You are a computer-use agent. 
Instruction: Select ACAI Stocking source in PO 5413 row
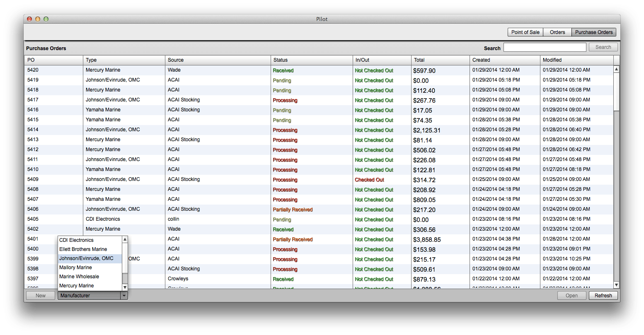coord(184,140)
